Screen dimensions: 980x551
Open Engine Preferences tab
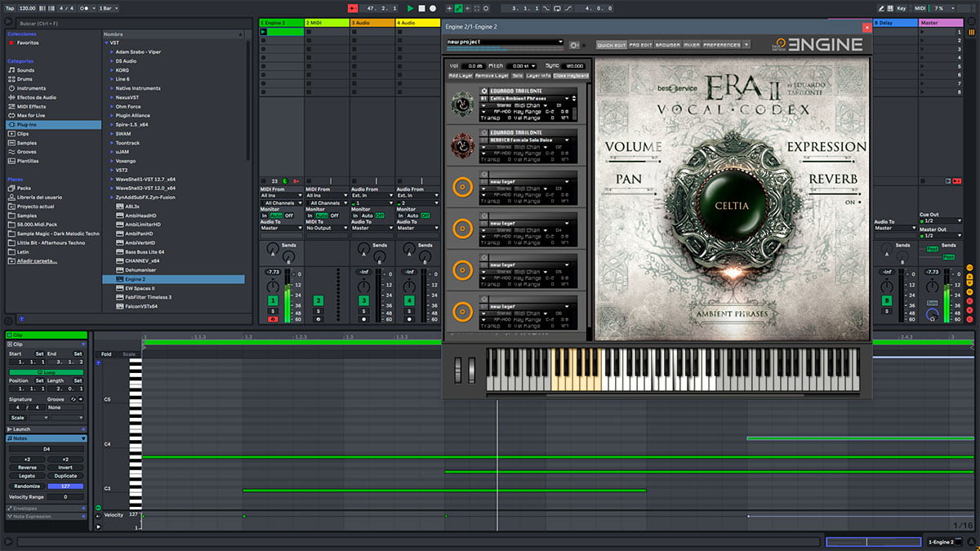point(722,45)
